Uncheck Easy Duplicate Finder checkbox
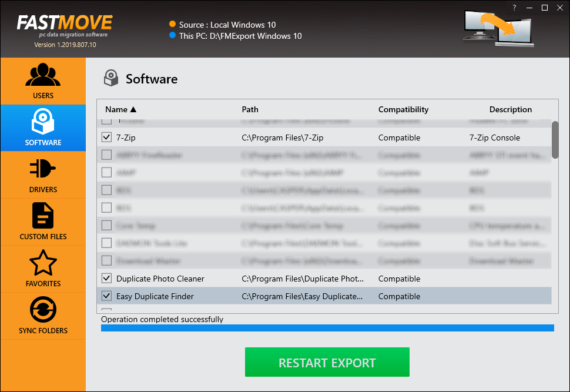The image size is (570, 392). click(106, 296)
